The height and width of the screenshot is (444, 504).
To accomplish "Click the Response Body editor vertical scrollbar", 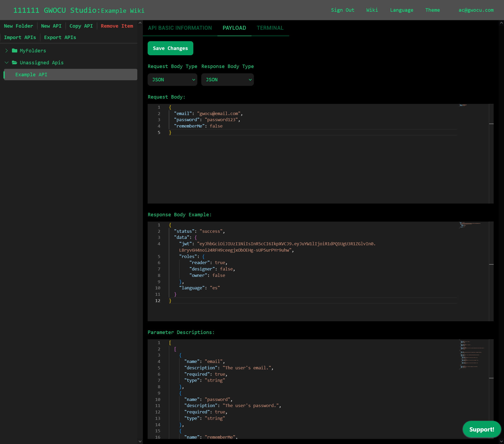I will 491,271.
